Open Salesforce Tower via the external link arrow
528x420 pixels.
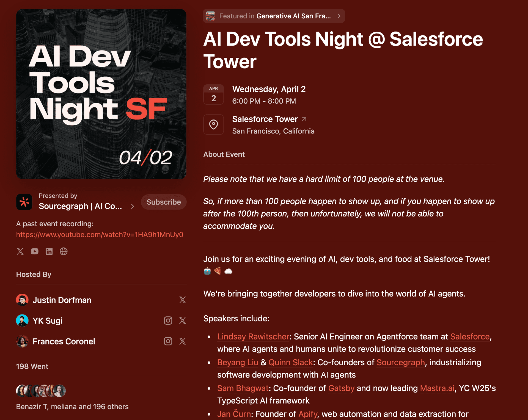tap(304, 119)
